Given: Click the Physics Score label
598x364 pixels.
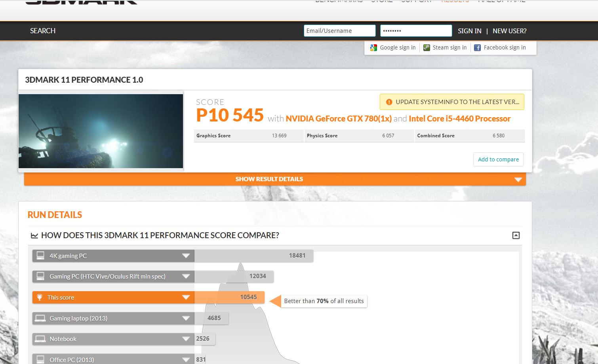Looking at the screenshot, I should tap(322, 136).
